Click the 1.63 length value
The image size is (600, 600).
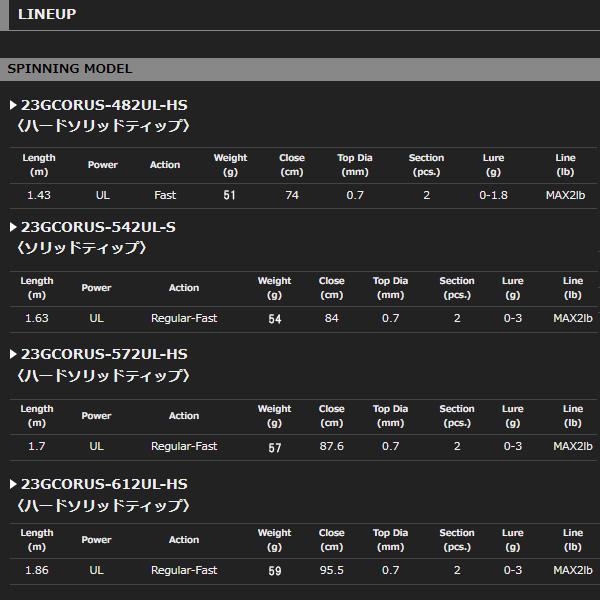pyautogui.click(x=37, y=318)
